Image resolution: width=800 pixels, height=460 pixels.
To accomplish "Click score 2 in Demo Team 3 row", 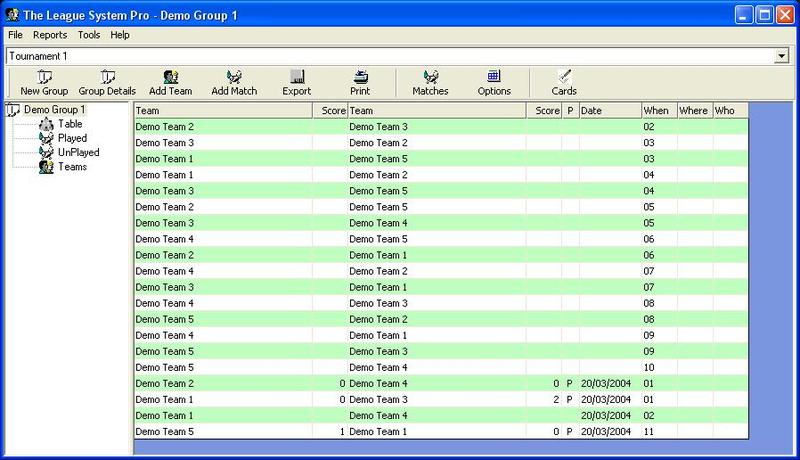I will (x=556, y=400).
